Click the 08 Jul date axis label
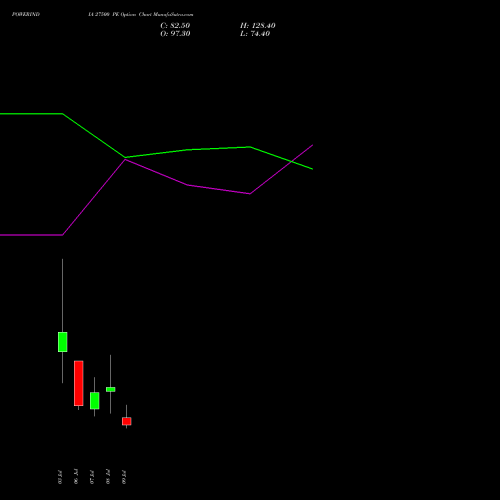The image size is (500, 500). 108,477
